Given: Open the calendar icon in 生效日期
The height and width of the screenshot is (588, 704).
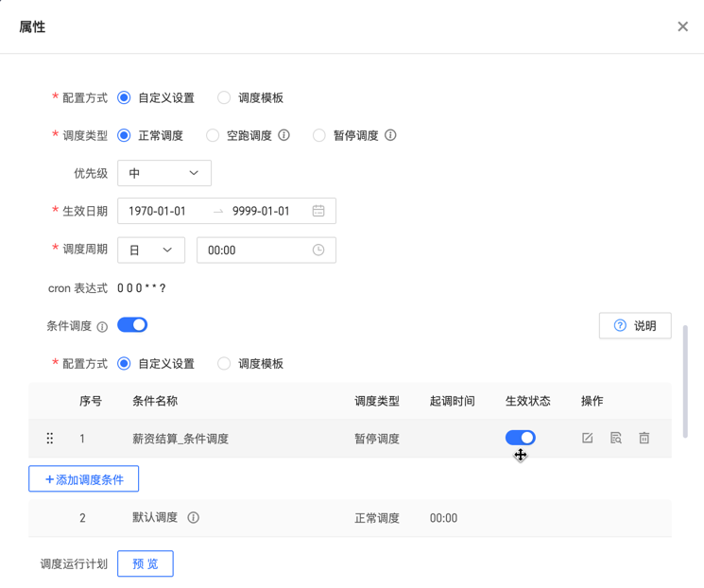Looking at the screenshot, I should 318,211.
